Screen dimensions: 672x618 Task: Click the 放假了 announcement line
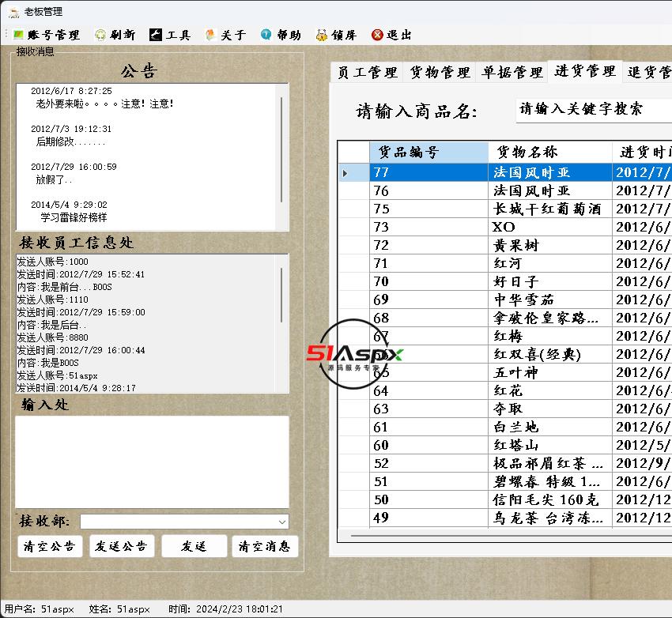tap(54, 179)
